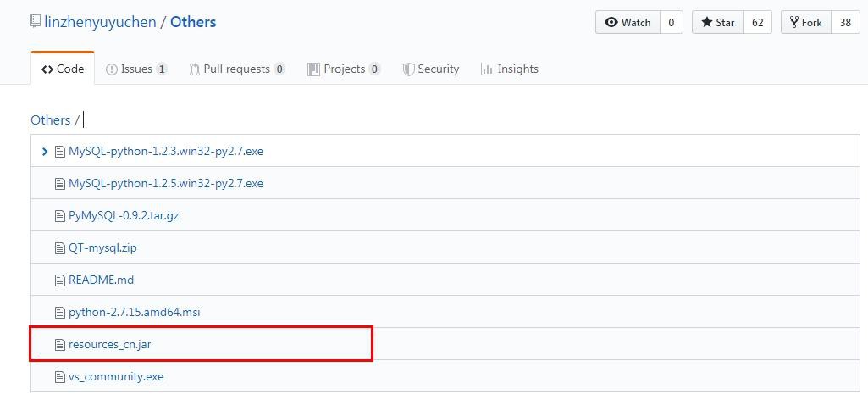The width and height of the screenshot is (868, 394).
Task: Open PyMySQL-0.9.2.tar.gz file
Action: tap(124, 215)
